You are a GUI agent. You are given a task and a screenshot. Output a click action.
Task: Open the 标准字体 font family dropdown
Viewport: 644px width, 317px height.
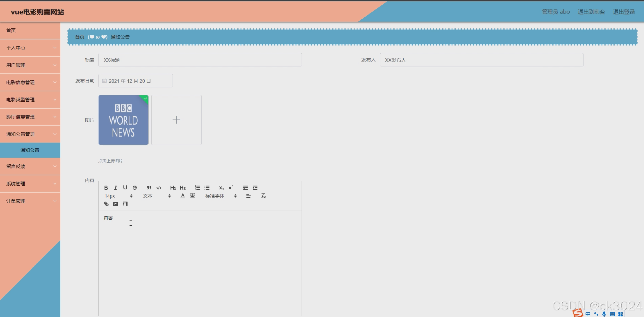click(x=221, y=196)
